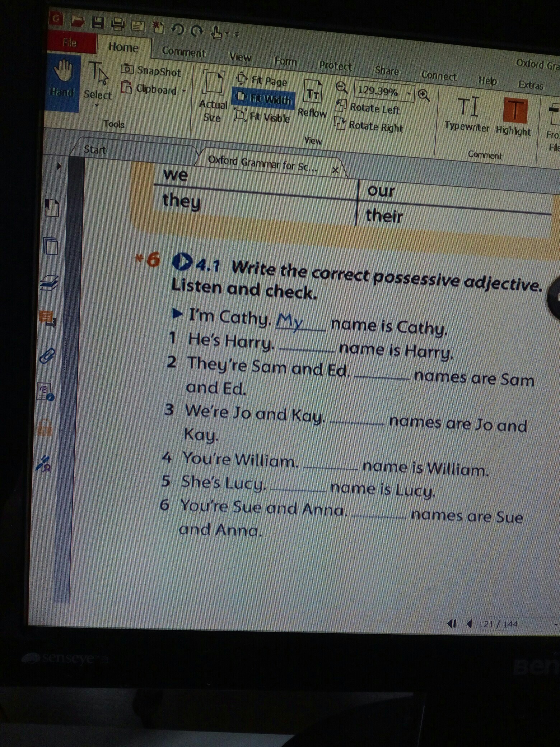560x747 pixels.
Task: Switch to the Share ribbon tab
Action: (387, 70)
